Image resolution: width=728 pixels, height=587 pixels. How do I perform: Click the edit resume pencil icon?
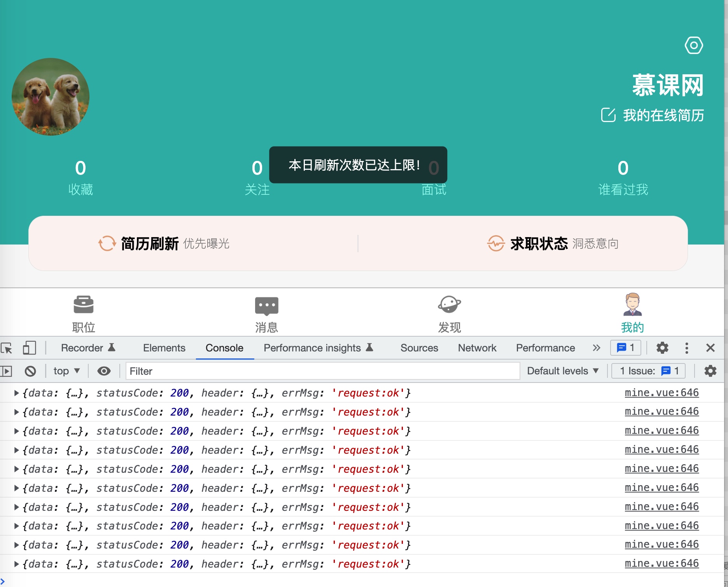tap(608, 115)
